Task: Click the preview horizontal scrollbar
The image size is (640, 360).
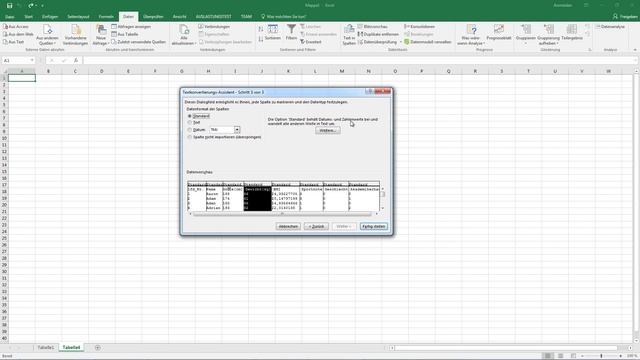Action: click(x=282, y=213)
